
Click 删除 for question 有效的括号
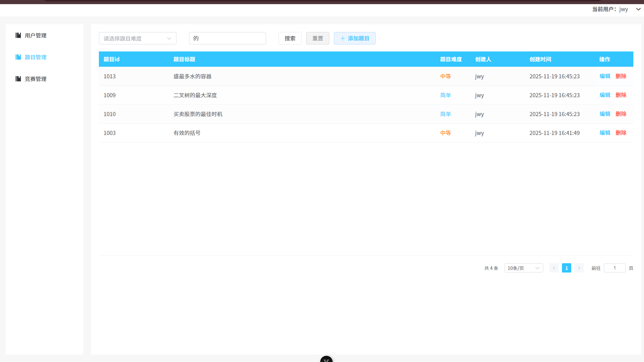click(x=621, y=133)
